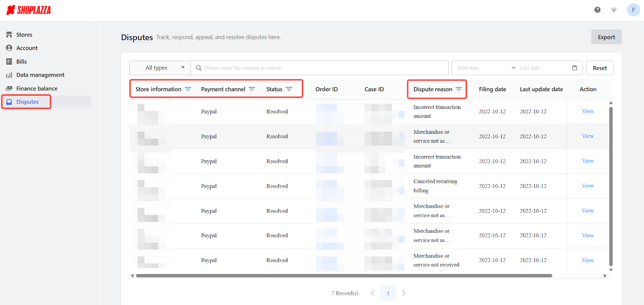644x305 pixels.
Task: Filter by Dispute reason column icon
Action: (459, 89)
